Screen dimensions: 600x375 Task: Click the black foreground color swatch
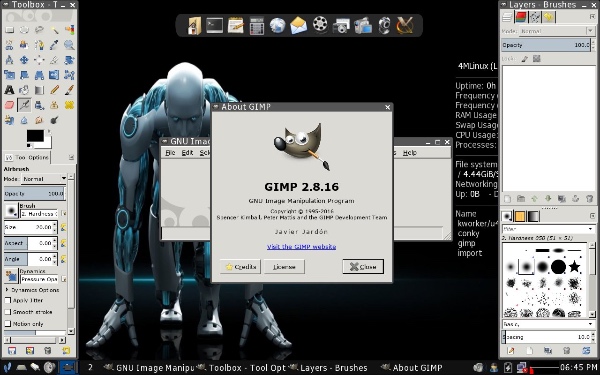click(35, 135)
